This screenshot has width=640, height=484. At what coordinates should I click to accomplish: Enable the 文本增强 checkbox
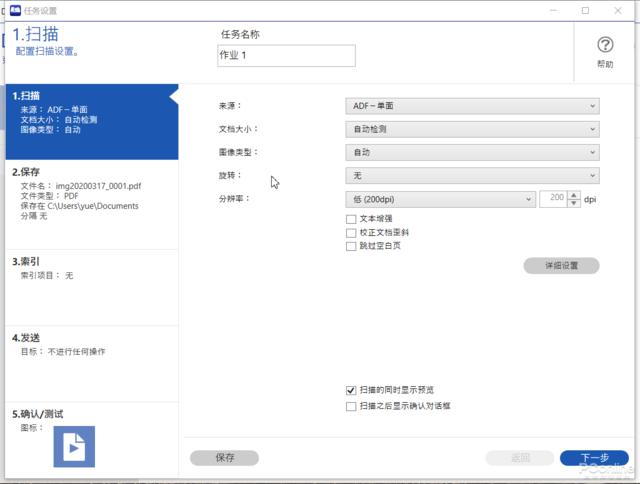(350, 218)
